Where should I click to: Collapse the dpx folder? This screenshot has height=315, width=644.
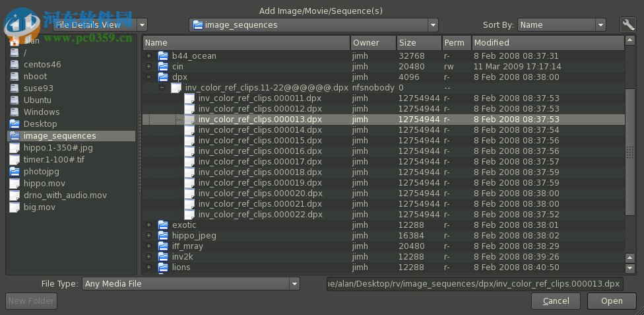click(148, 77)
